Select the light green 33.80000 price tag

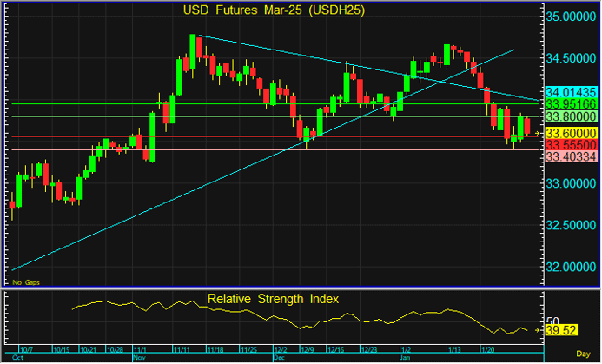(x=569, y=116)
